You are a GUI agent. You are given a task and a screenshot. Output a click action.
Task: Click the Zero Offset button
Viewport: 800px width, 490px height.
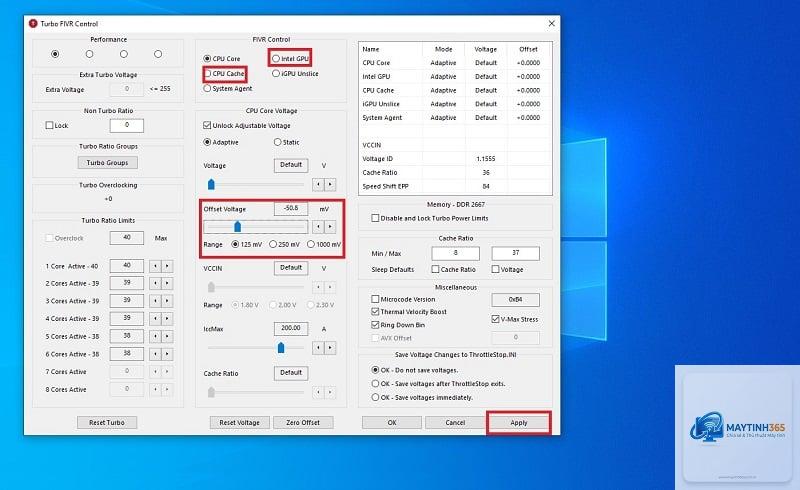[303, 423]
